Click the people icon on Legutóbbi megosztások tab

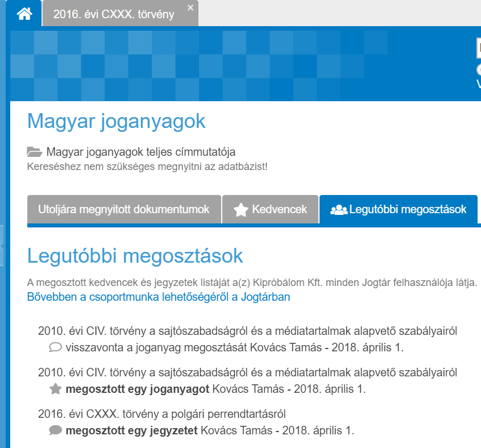click(339, 210)
